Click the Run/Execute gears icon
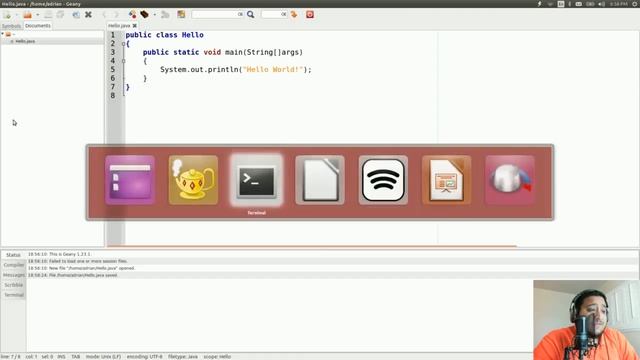The height and width of the screenshot is (360, 640). coord(165,15)
